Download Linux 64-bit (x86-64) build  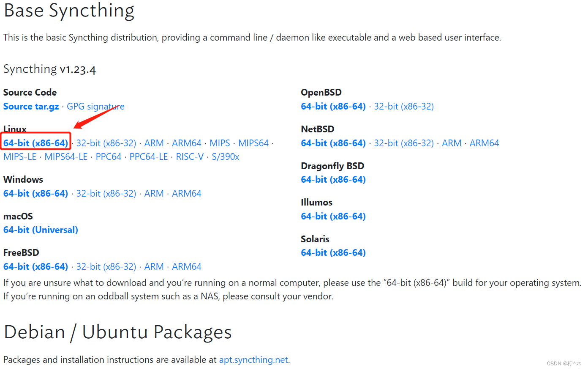click(x=35, y=143)
